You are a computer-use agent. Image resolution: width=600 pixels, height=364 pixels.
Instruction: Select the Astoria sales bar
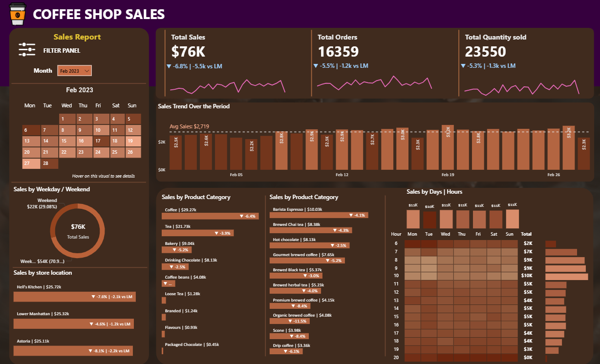(73, 351)
